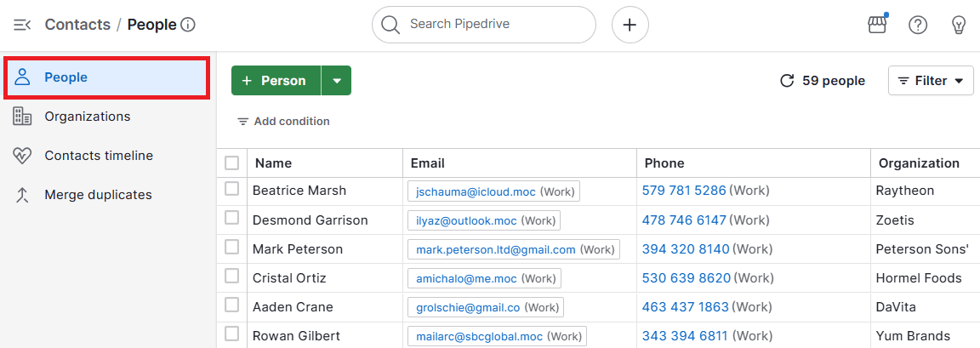Open the Filter dropdown

point(931,81)
